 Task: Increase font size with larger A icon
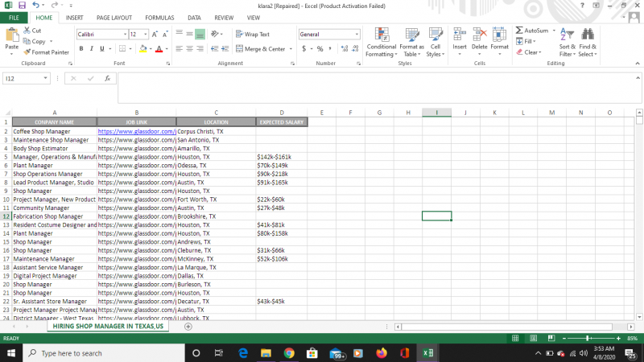(x=155, y=35)
